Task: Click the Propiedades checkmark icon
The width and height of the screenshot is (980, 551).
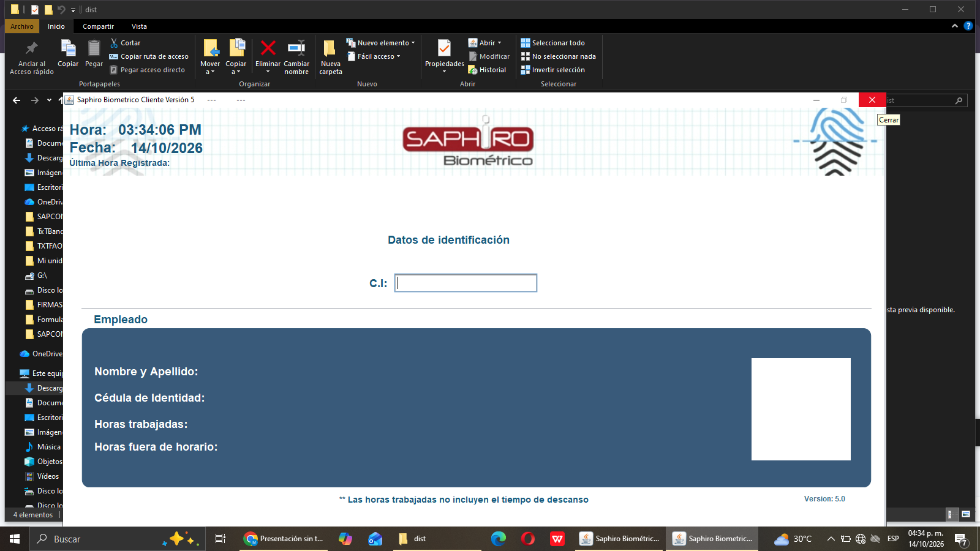Action: [444, 48]
